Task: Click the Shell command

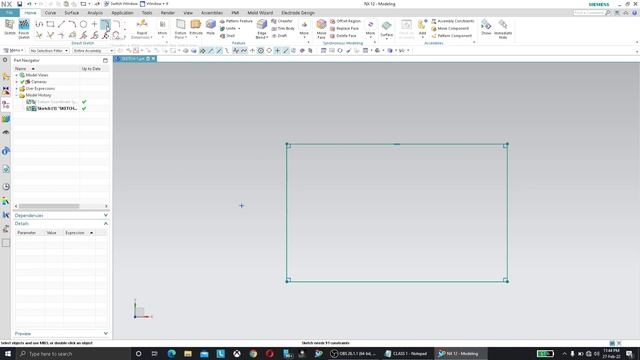Action: pyautogui.click(x=227, y=36)
